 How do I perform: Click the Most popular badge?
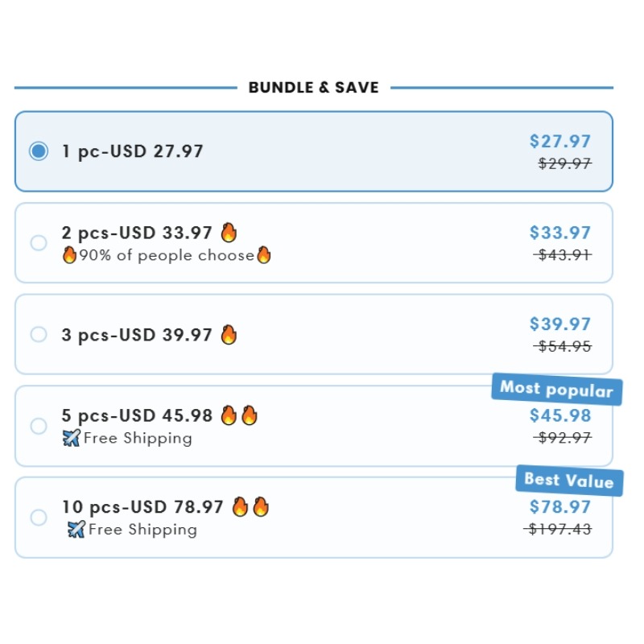(x=557, y=390)
